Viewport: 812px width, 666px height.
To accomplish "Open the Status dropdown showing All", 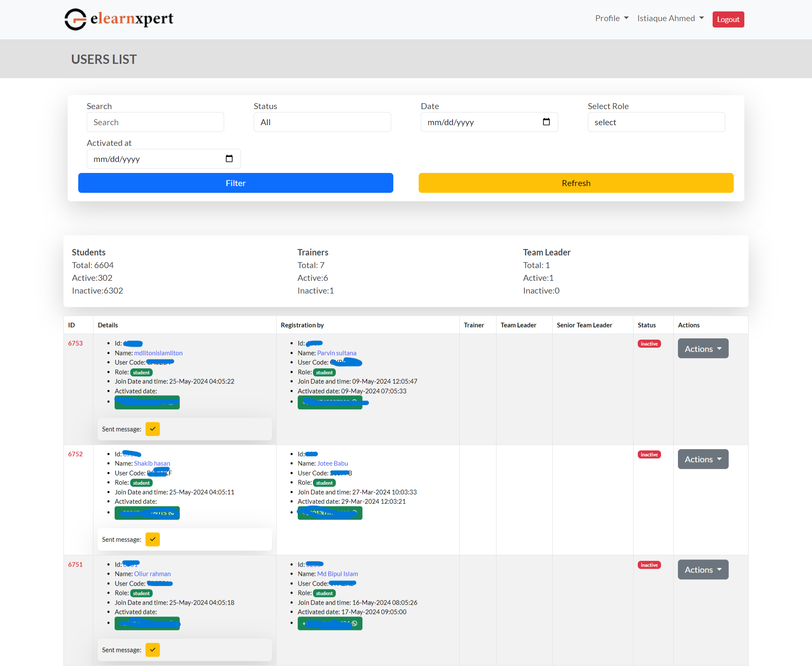I will pos(322,122).
